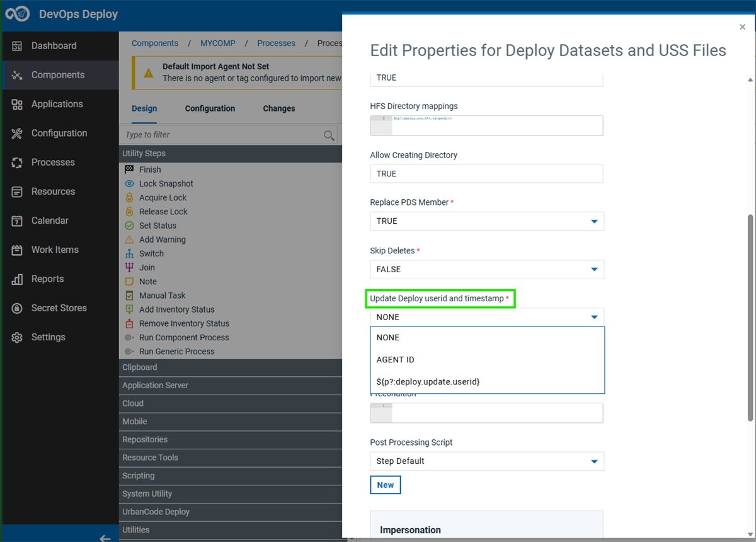
Task: Switch to the Changes tab
Action: coord(279,108)
